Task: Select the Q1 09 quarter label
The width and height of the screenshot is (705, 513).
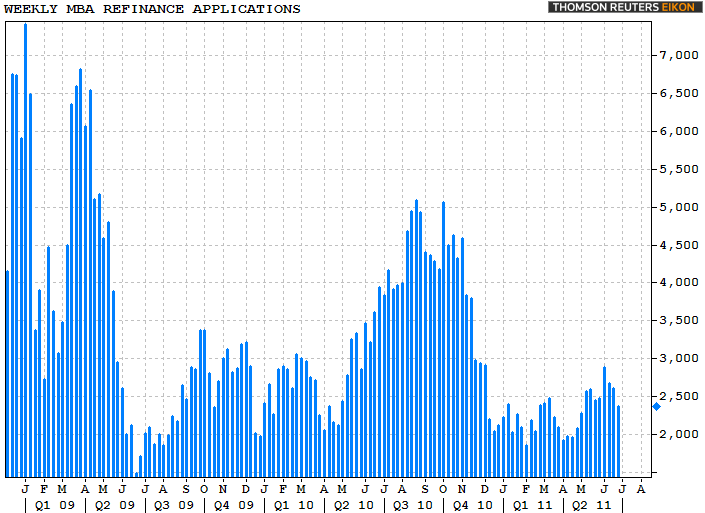Action: (53, 505)
